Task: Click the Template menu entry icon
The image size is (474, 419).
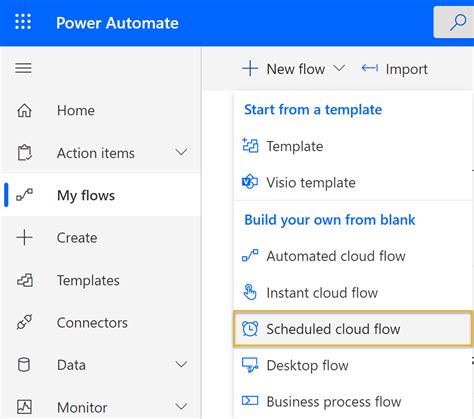Action: [x=250, y=145]
